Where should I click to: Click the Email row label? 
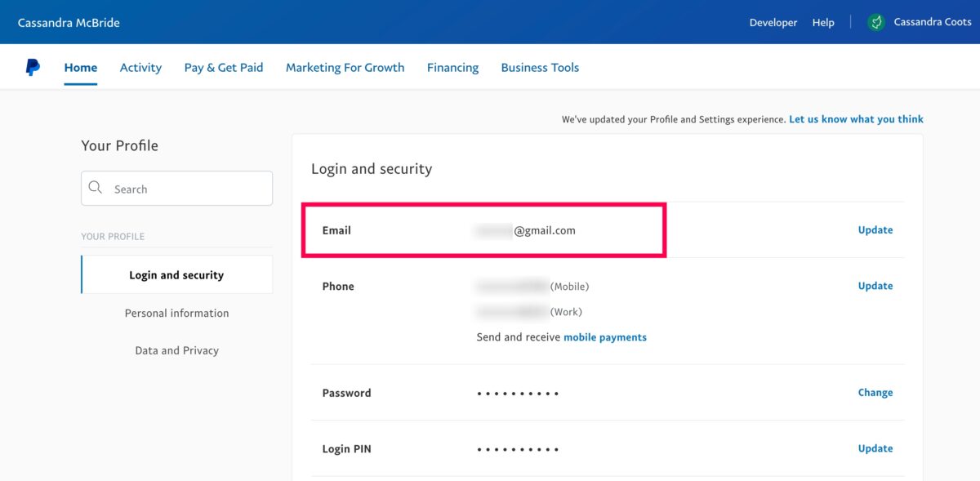(x=336, y=230)
